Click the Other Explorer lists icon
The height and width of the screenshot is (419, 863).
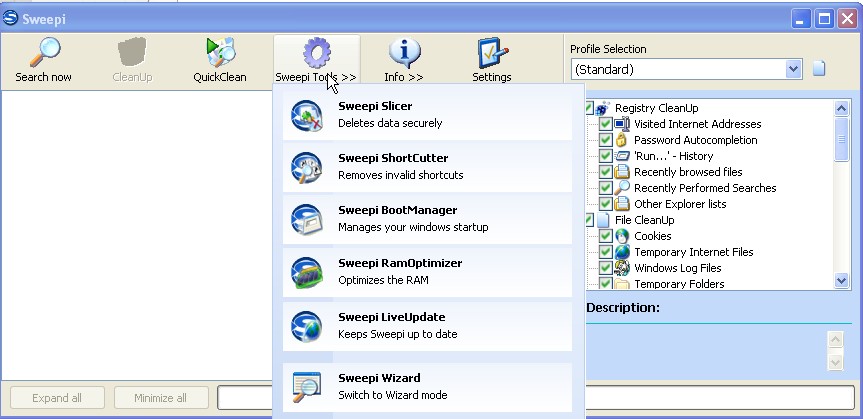(622, 204)
